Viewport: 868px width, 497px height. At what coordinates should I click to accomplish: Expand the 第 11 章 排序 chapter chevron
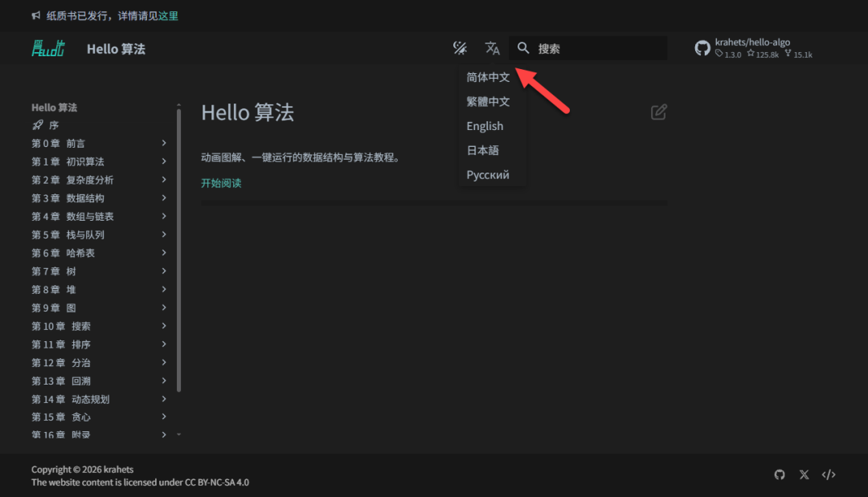(x=164, y=344)
